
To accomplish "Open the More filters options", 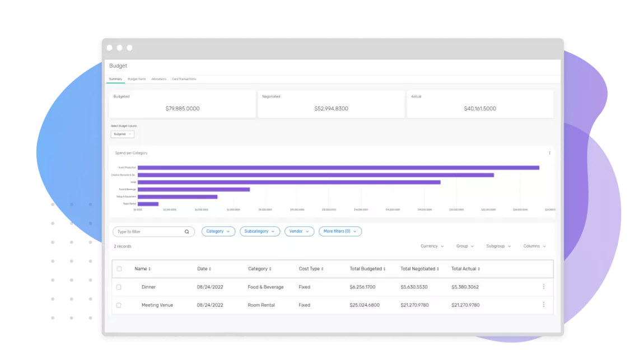I will [x=340, y=231].
